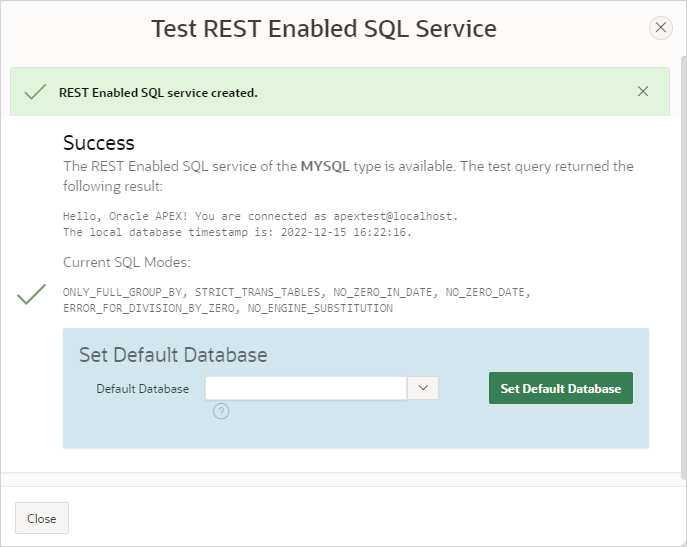Viewport: 687px width, 547px height.
Task: Click the ERROR_FOR_DIVISION_BY_ZERO modes line
Action: 228,308
